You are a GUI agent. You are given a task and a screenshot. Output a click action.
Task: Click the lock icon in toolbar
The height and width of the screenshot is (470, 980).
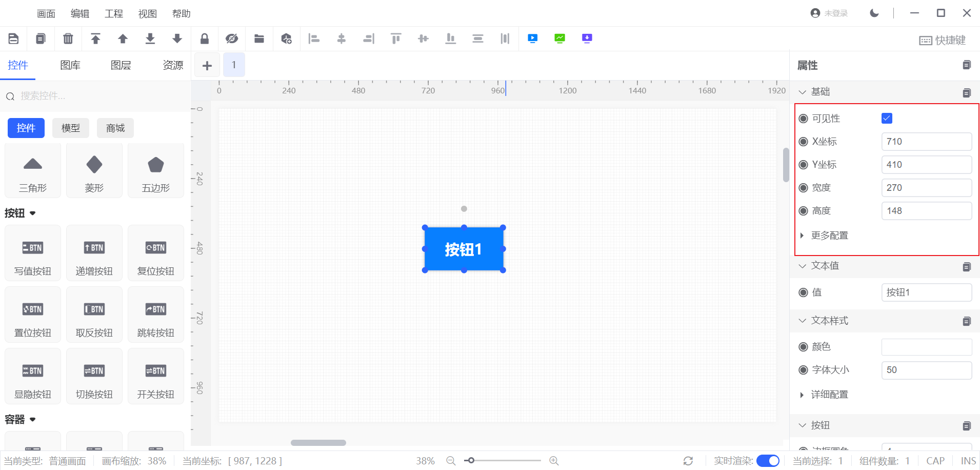point(205,38)
